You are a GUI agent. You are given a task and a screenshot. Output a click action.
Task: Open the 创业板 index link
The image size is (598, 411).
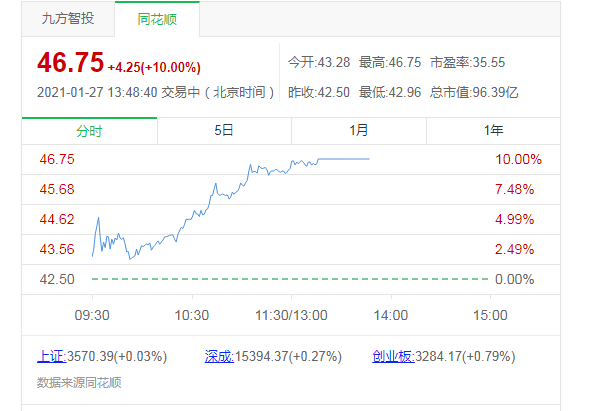pyautogui.click(x=394, y=356)
